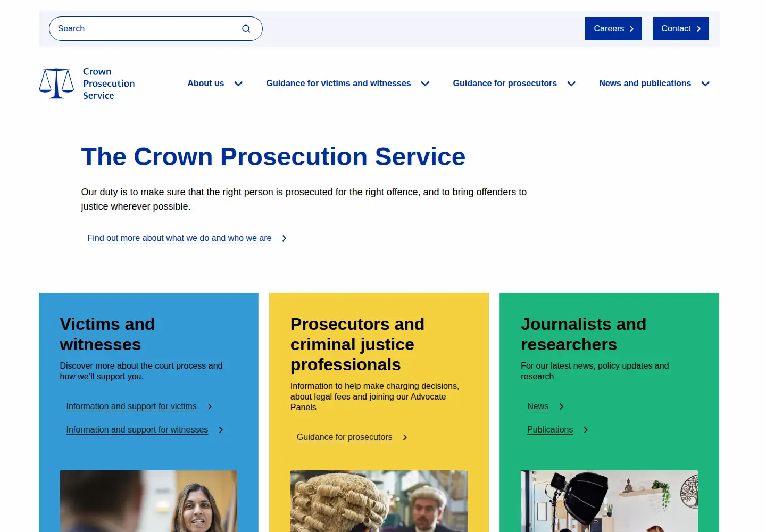Click the arrow next to Publications link

[586, 430]
